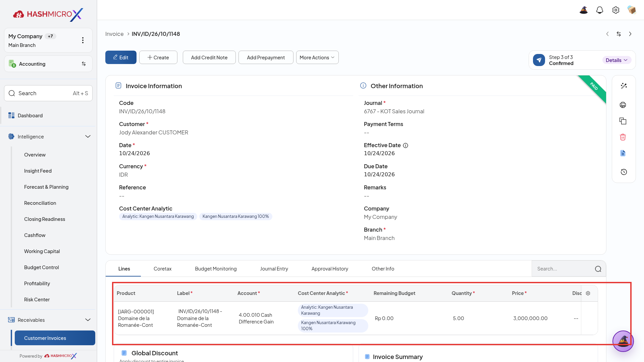Switch to Coretax tab
Screen dimensions: 644x362
click(x=162, y=269)
